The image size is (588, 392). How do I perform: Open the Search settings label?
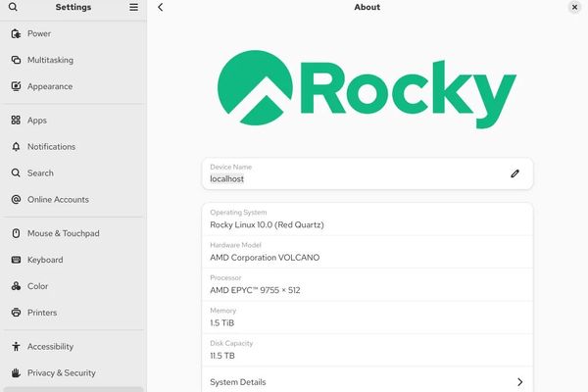point(40,172)
